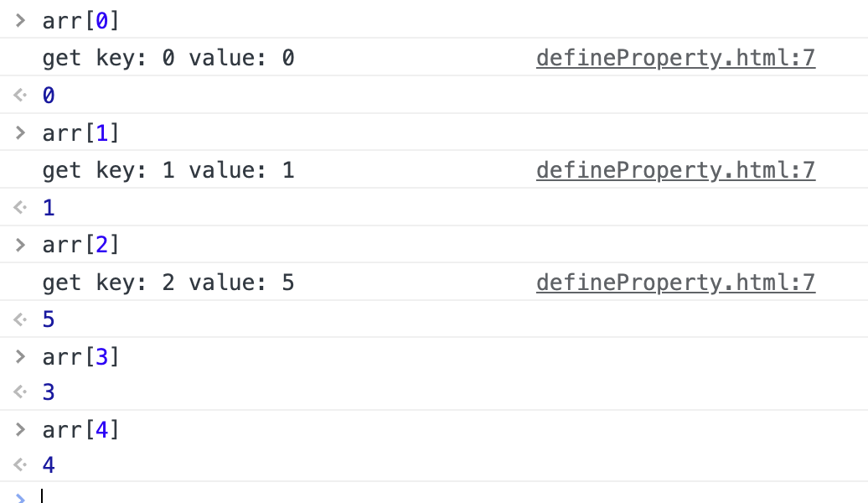
Task: Open source link for 'get key: 2' log
Action: coord(675,283)
